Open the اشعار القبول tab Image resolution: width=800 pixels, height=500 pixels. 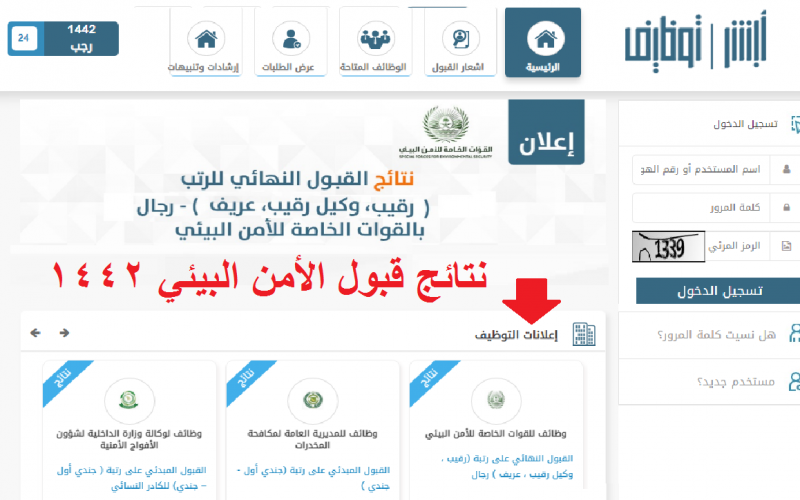(x=460, y=42)
